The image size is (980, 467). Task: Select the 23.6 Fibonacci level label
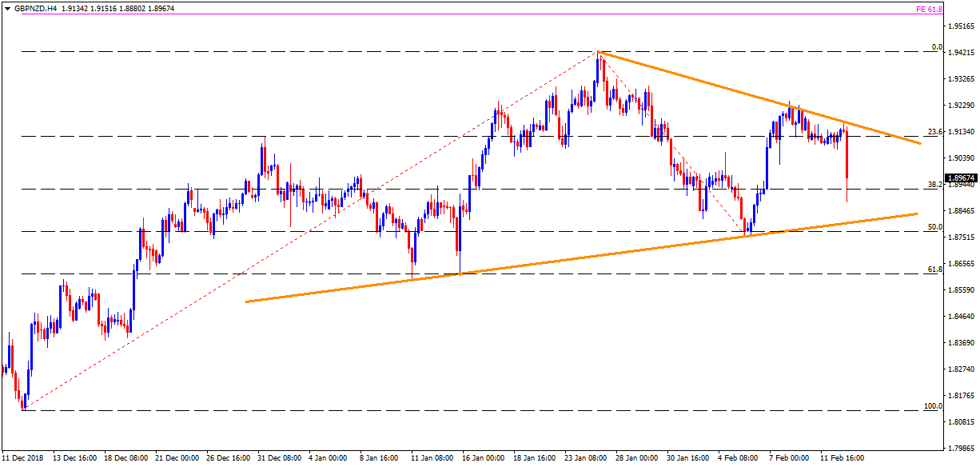[934, 132]
